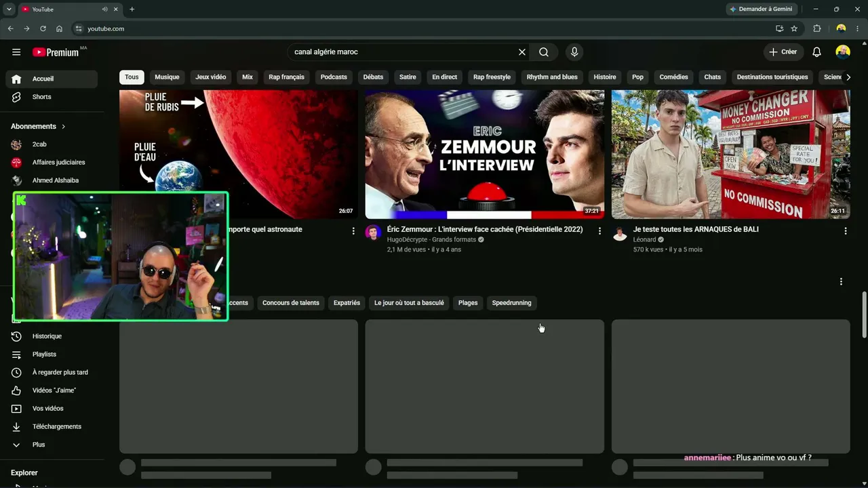Open Téléchargements in the sidebar

[52, 426]
